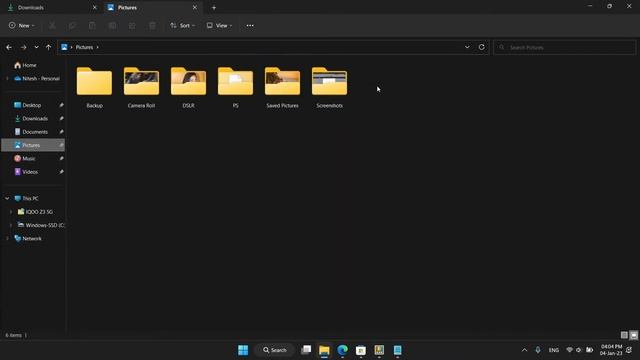Close the Downloads tab
The image size is (640, 360).
(x=95, y=7)
